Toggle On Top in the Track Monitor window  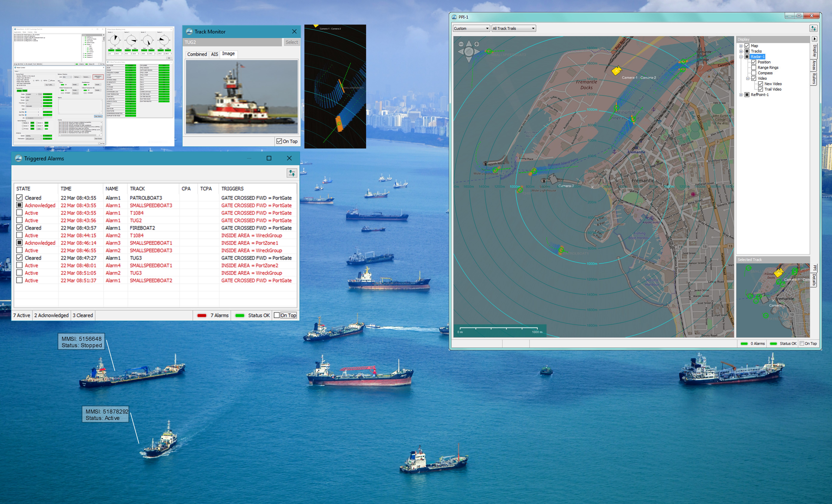pyautogui.click(x=279, y=141)
